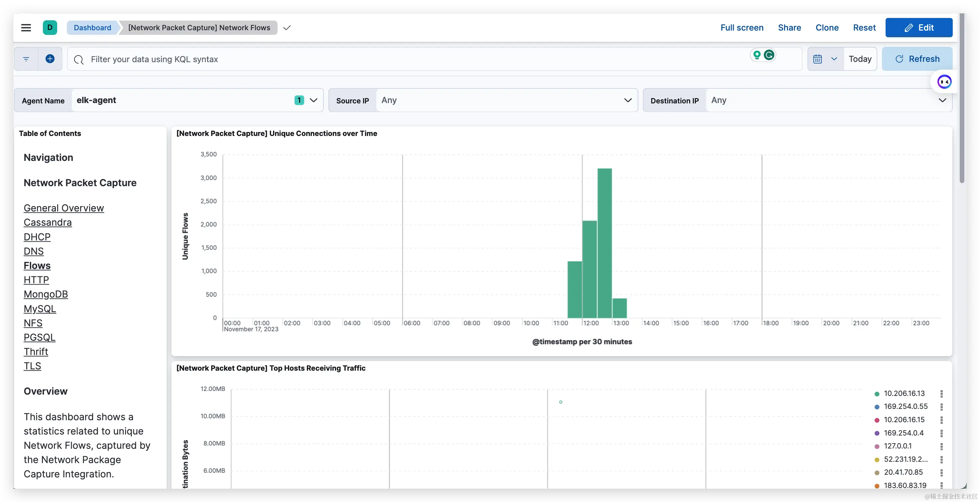Click the pencil Edit button
Image resolution: width=980 pixels, height=502 pixels.
click(x=919, y=27)
